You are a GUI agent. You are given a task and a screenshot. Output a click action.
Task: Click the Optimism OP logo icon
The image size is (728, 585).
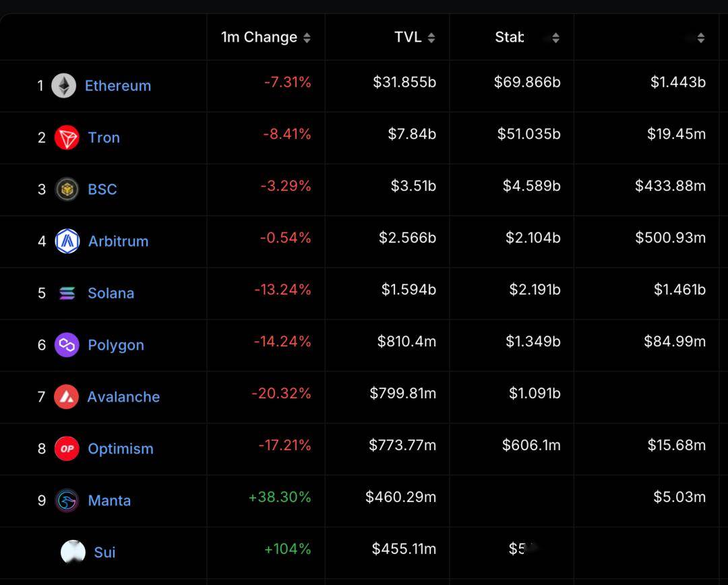click(67, 449)
